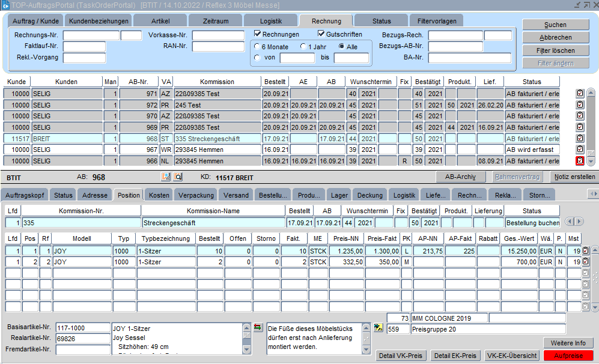Click the red Aufpreise button
The image size is (599, 364).
point(568,356)
